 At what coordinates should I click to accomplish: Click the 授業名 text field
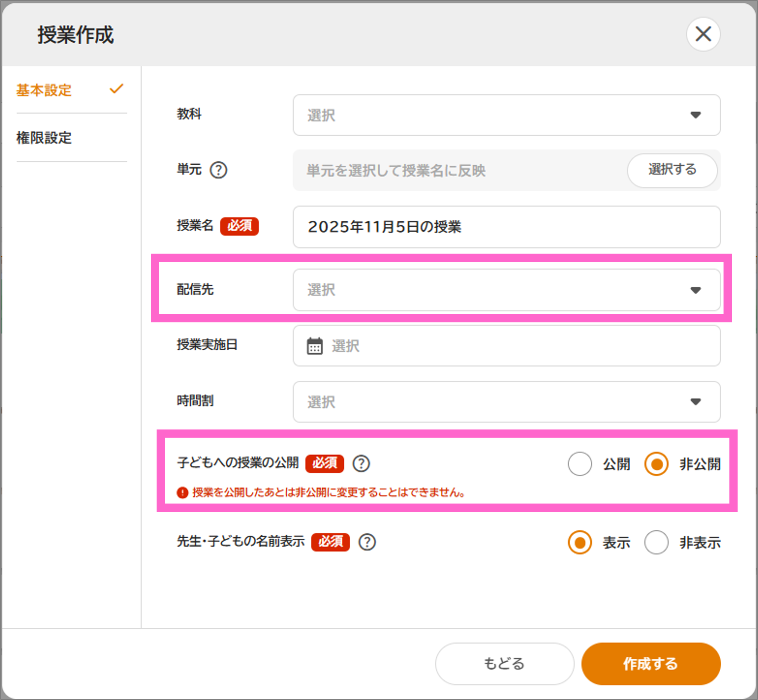[506, 227]
